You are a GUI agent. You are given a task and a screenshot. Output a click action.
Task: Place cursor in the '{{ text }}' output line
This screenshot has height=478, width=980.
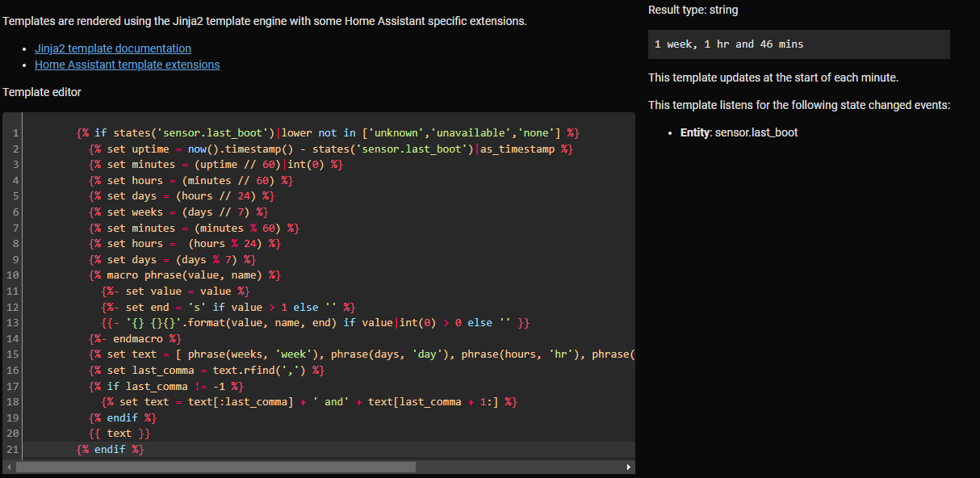(x=119, y=434)
